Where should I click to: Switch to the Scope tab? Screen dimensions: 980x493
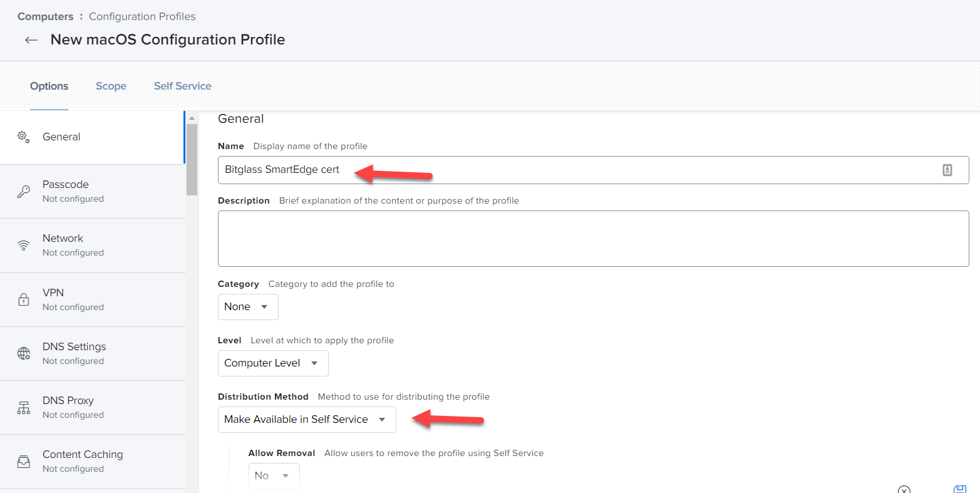point(111,86)
